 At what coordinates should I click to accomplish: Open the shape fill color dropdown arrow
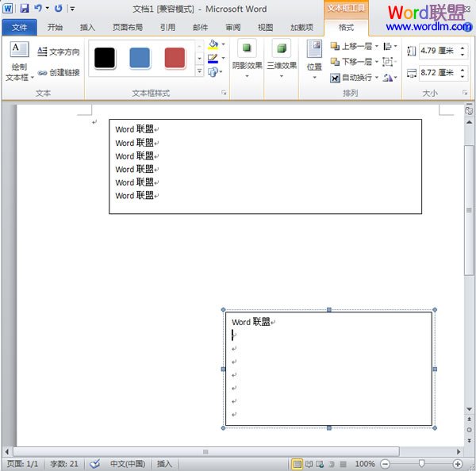click(x=224, y=44)
